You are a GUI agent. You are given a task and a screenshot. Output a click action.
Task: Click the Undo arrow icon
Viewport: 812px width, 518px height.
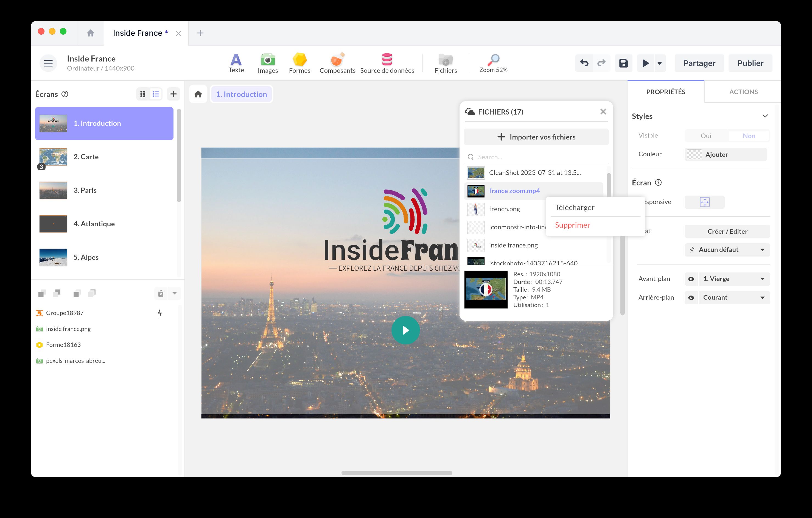(x=584, y=63)
